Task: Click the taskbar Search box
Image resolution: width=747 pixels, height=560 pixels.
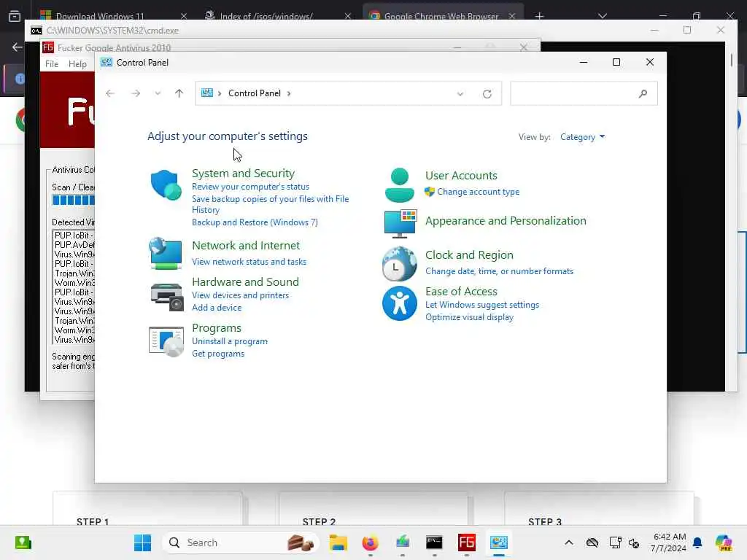Action: tap(241, 542)
